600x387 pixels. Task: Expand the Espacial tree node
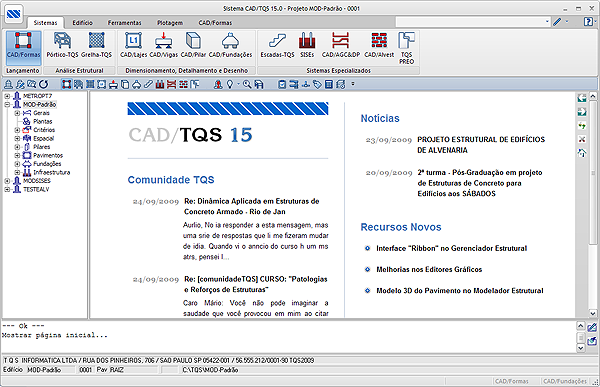[17, 138]
